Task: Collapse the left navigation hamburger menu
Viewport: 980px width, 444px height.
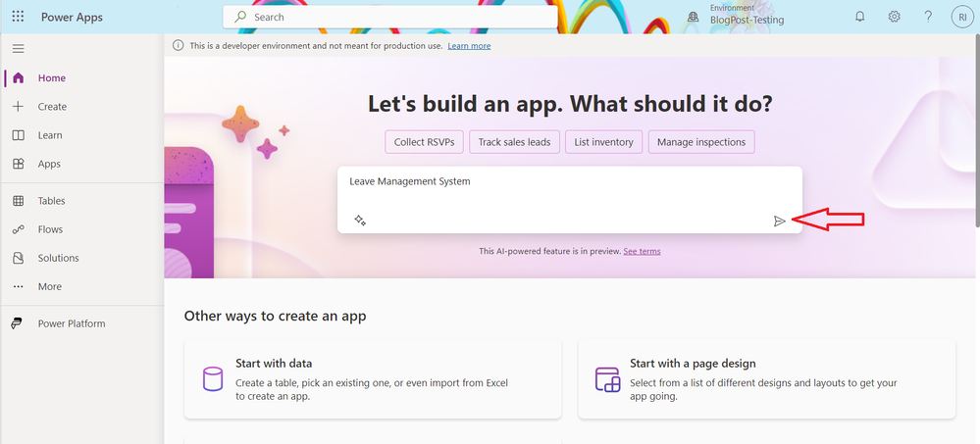Action: coord(18,49)
